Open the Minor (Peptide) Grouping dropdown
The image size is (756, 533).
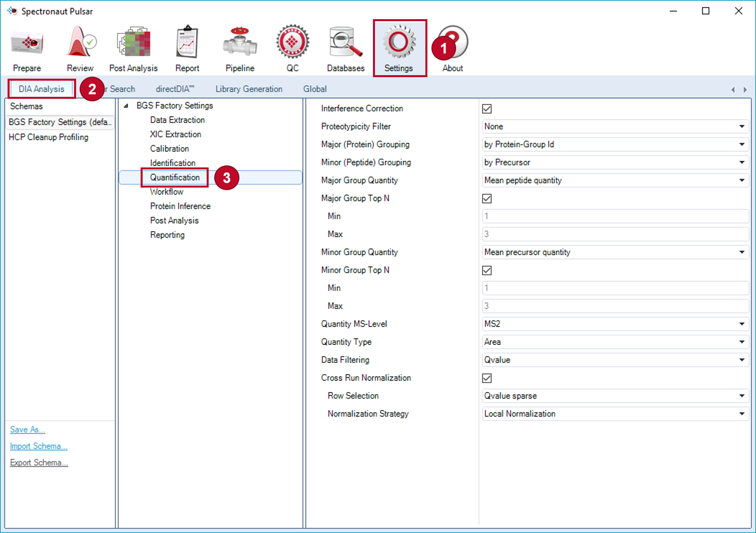[x=615, y=162]
